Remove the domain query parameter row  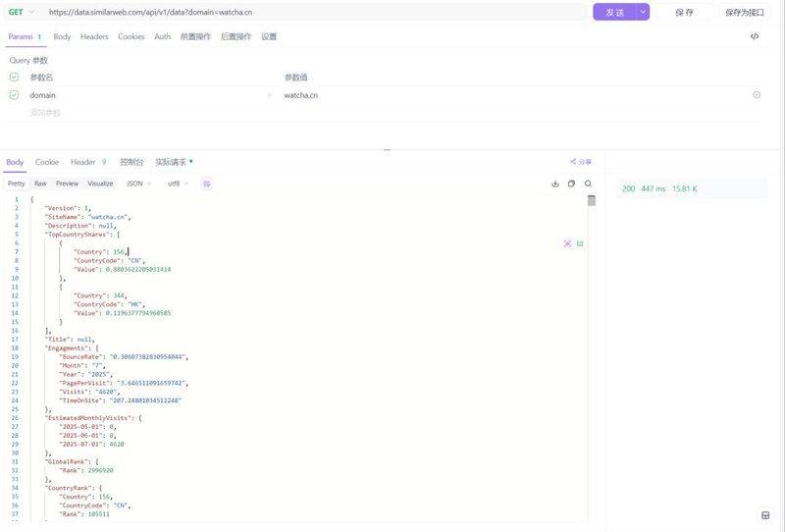coord(757,95)
